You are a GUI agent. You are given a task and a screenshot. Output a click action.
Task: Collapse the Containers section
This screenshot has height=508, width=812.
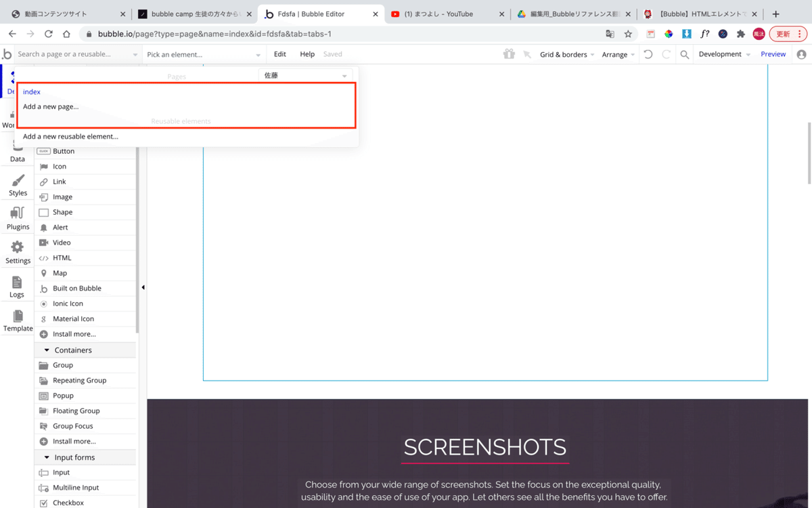47,350
